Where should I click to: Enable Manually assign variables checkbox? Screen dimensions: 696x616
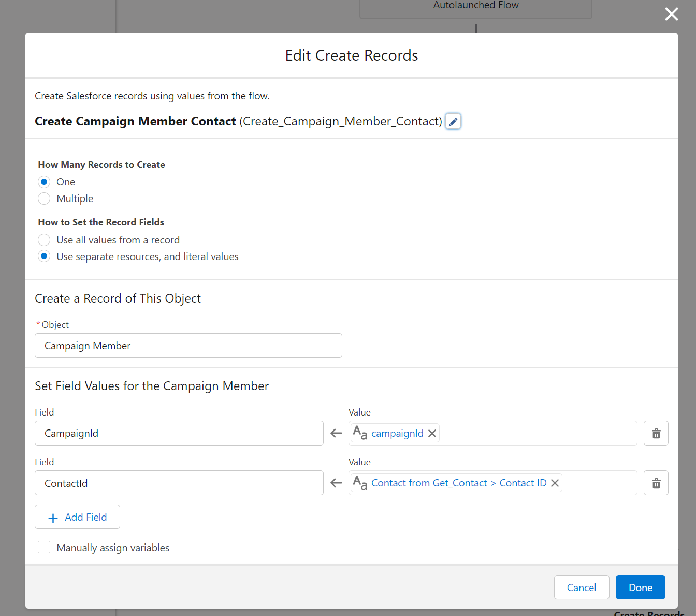pyautogui.click(x=44, y=548)
